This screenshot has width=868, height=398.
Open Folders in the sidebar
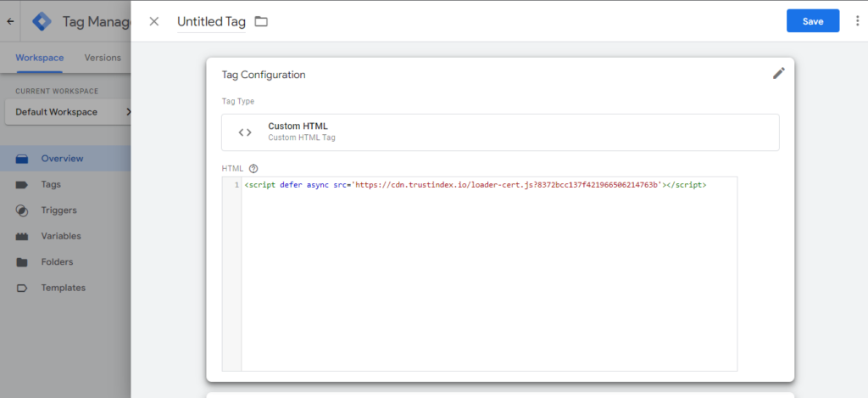click(57, 262)
